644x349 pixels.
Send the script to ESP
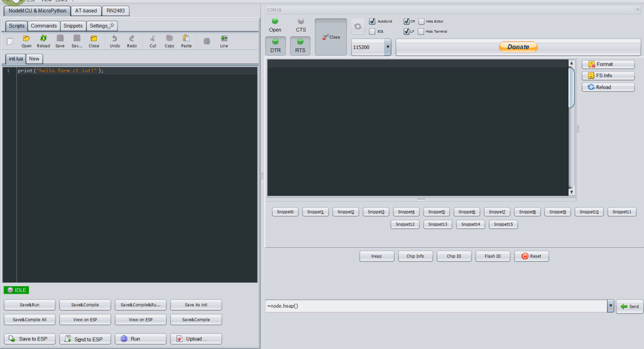tap(85, 339)
